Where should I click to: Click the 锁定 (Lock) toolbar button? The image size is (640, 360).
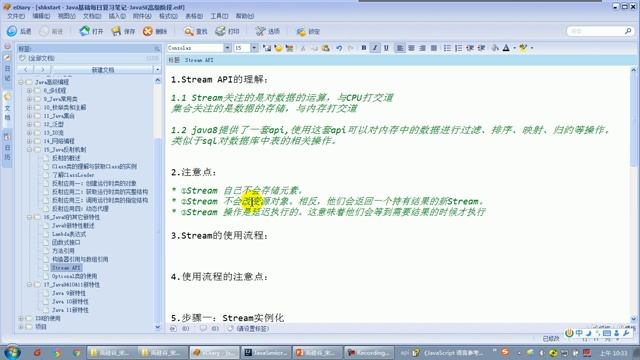point(308,31)
